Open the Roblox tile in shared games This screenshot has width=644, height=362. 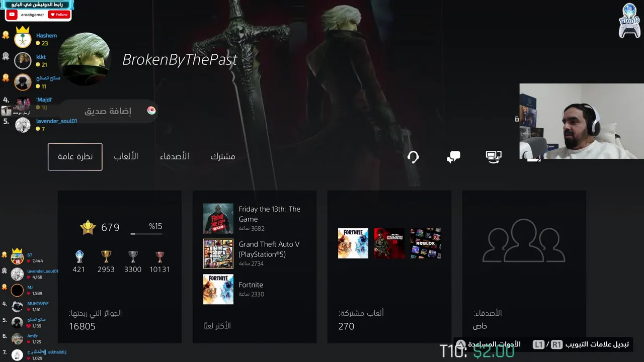pyautogui.click(x=426, y=243)
